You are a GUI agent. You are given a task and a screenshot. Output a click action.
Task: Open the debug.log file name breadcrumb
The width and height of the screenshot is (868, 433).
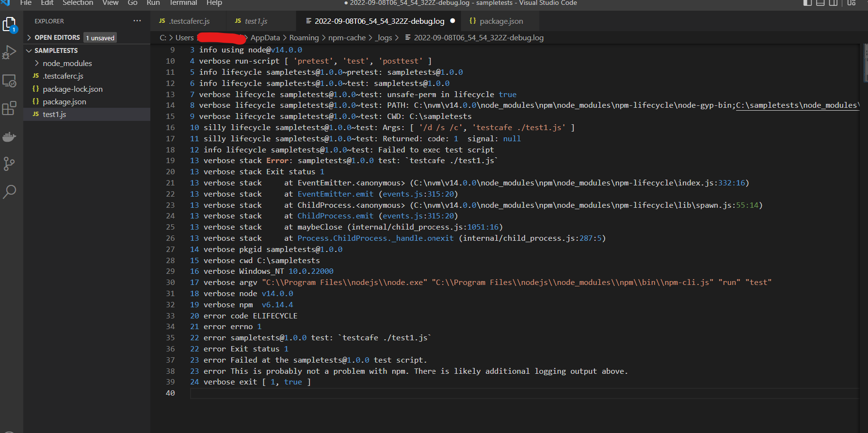[x=479, y=37]
